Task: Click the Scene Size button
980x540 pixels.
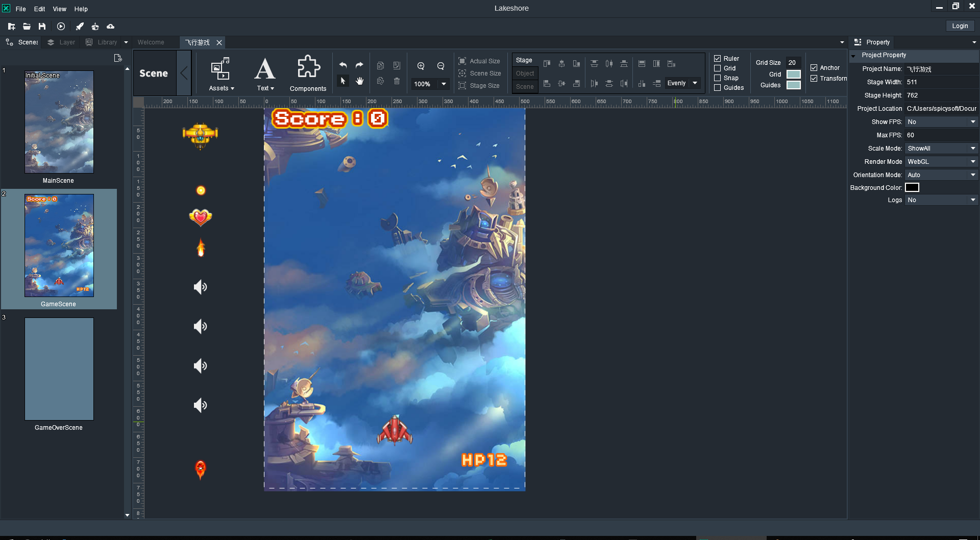Action: pyautogui.click(x=479, y=73)
